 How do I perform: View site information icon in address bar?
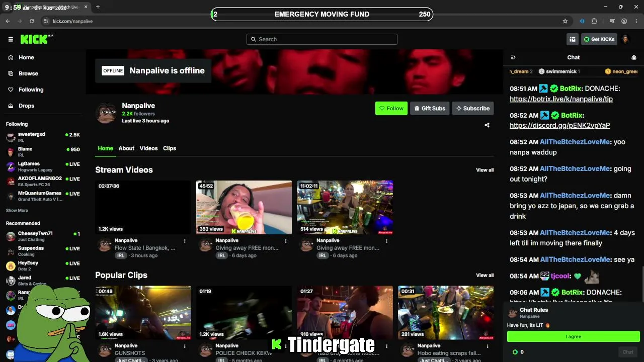click(46, 21)
